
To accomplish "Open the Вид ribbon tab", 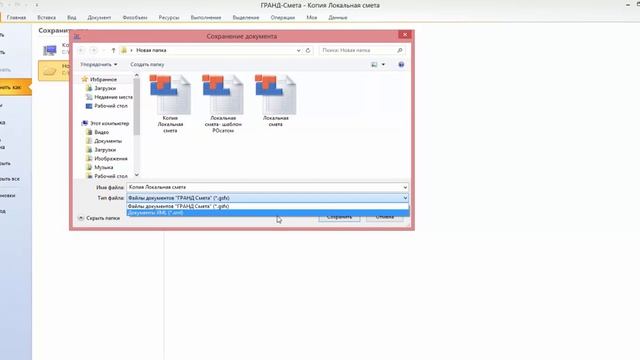I will [x=72, y=18].
